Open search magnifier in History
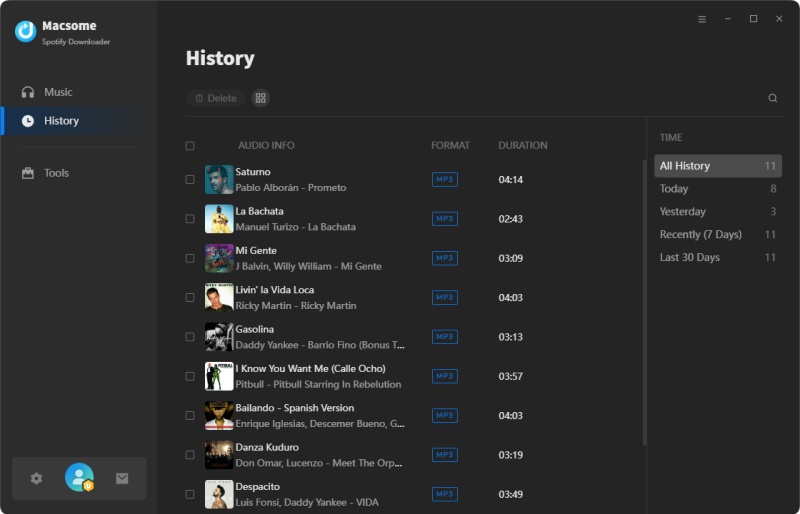The width and height of the screenshot is (800, 514). click(x=772, y=98)
